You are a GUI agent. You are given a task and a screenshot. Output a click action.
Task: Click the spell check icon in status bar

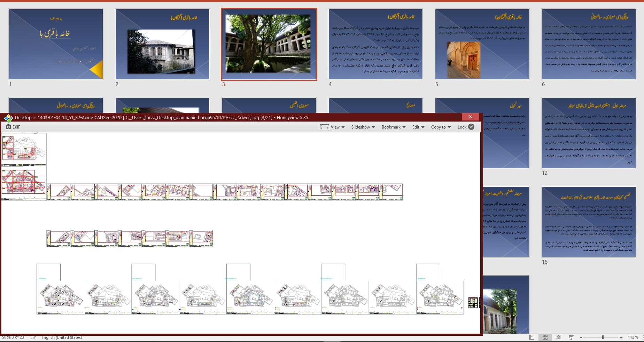(33, 337)
